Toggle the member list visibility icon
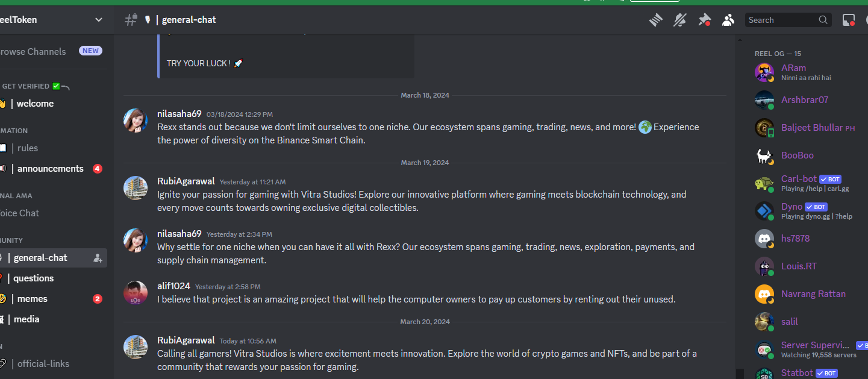 (728, 20)
